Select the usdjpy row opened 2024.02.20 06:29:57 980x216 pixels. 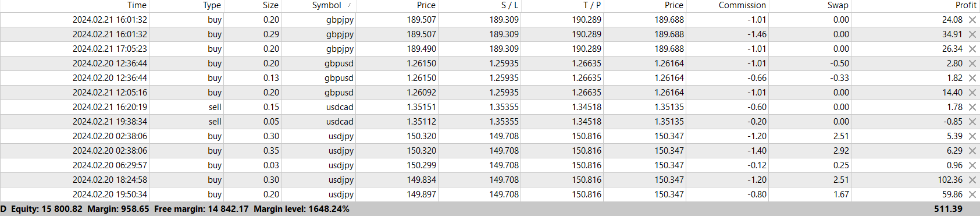(x=490, y=165)
